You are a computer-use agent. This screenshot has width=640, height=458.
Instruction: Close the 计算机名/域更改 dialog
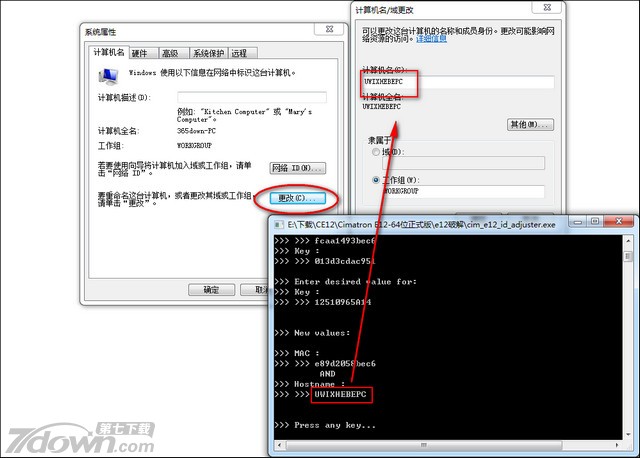pyautogui.click(x=547, y=7)
